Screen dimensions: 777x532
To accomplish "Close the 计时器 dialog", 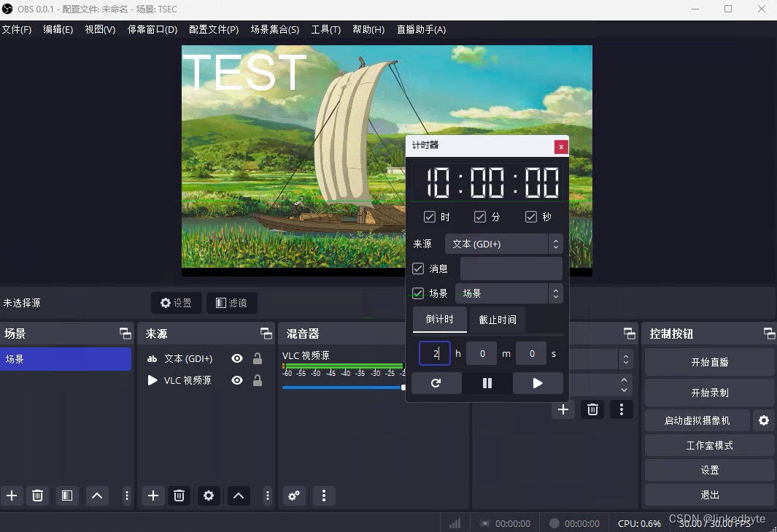I will [561, 147].
